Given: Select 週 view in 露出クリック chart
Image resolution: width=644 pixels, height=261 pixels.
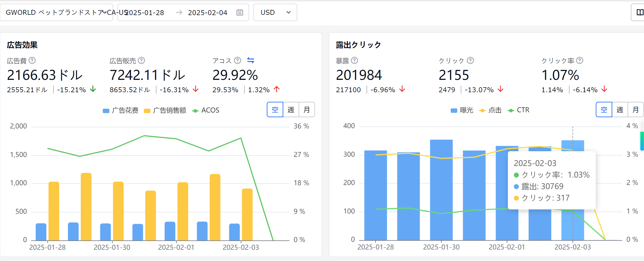Looking at the screenshot, I should [x=620, y=110].
